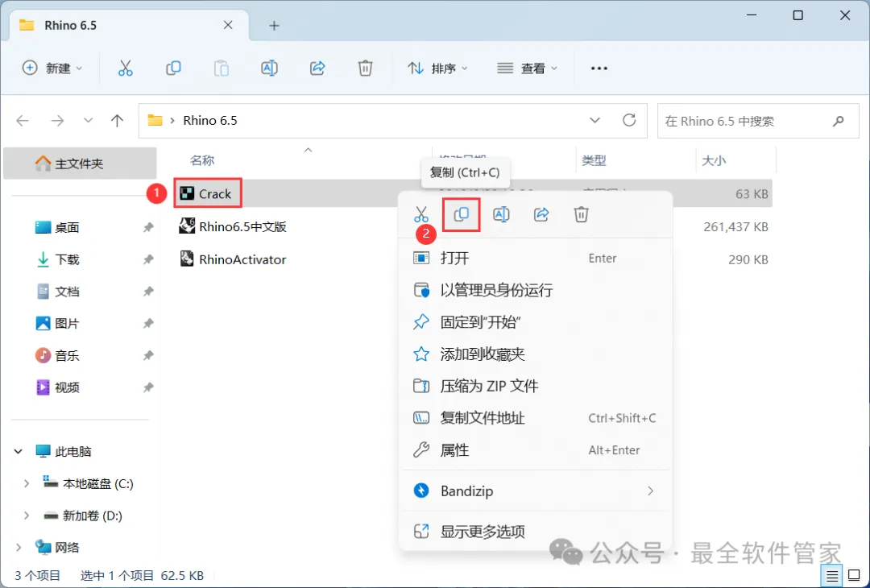Close the Rhino 6.5 tab
Viewport: 870px width, 588px height.
pos(228,26)
